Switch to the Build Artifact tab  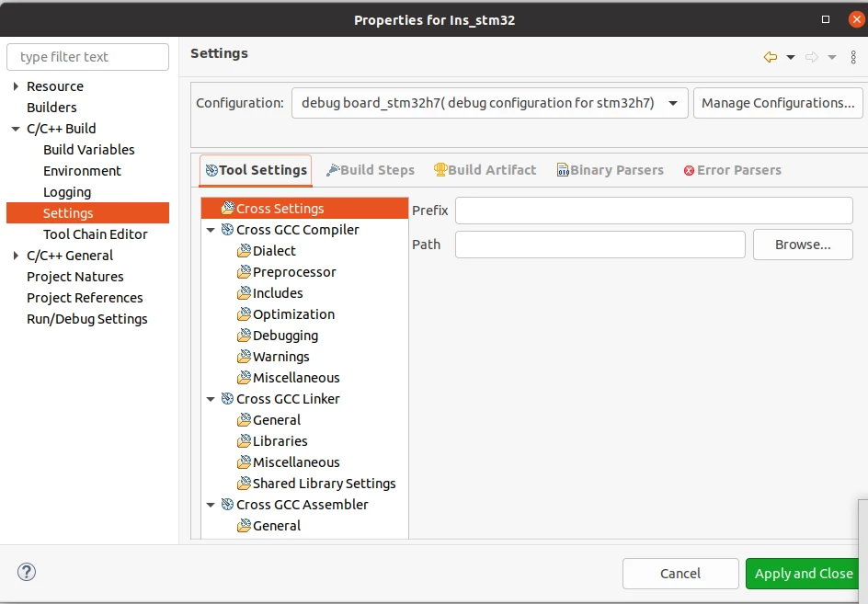(x=485, y=170)
